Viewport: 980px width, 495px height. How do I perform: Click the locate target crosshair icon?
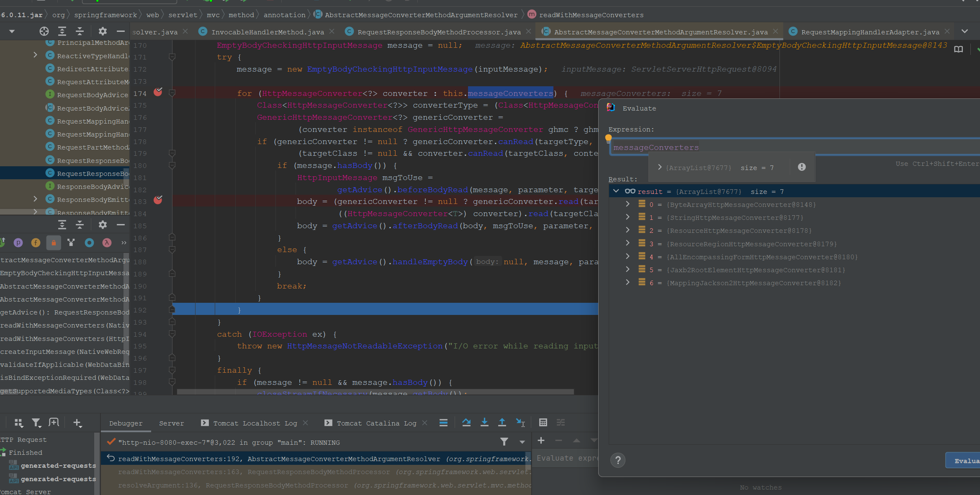coord(44,31)
